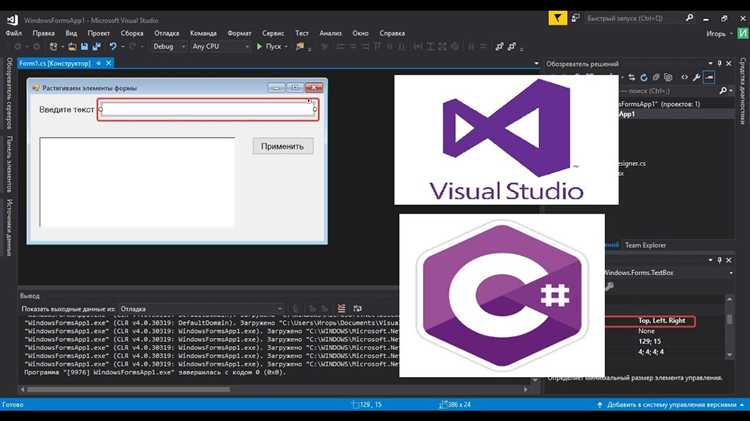Click the Save All toolbar icon
The width and height of the screenshot is (750, 421).
[94, 46]
